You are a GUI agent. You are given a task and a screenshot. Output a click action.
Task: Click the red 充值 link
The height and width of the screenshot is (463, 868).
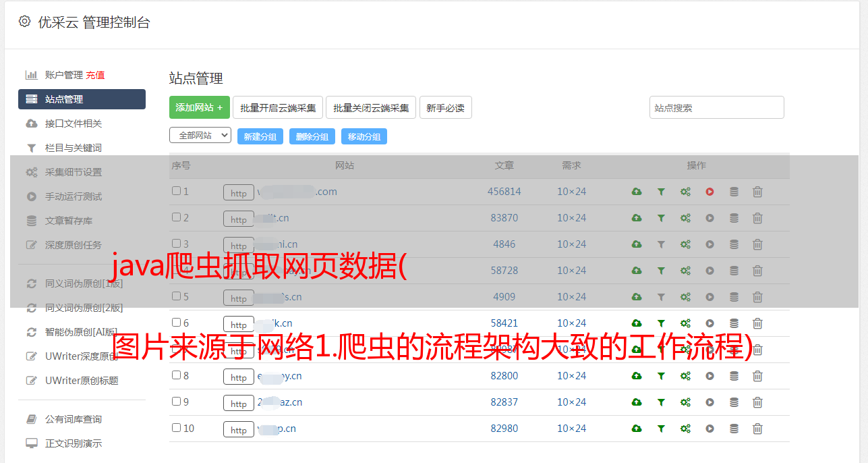(x=95, y=75)
